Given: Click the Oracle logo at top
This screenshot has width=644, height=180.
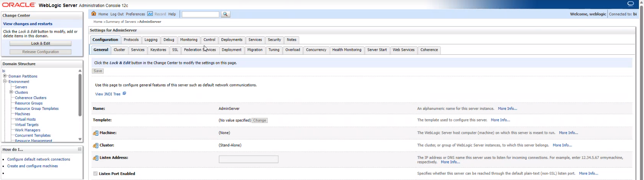Looking at the screenshot, I should tap(19, 5).
